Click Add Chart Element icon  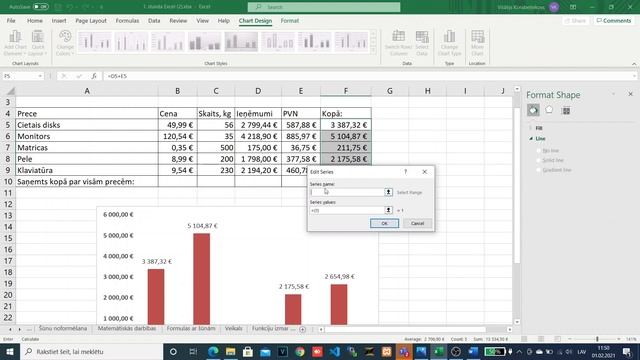click(15, 42)
